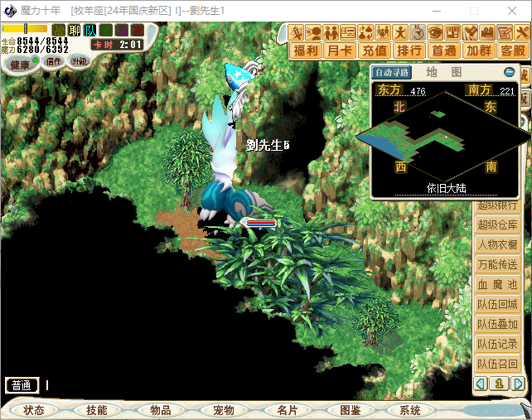Open the 名片 name card tab

point(287,410)
